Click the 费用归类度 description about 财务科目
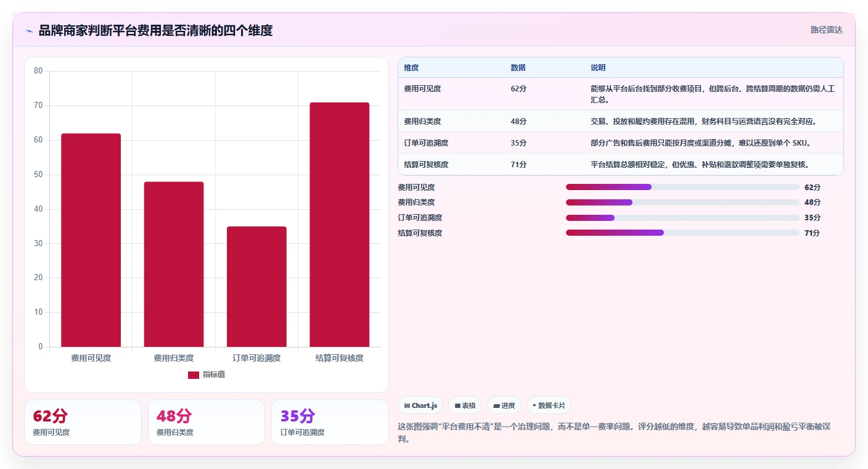Viewport: 868px width, 469px height. pyautogui.click(x=703, y=122)
